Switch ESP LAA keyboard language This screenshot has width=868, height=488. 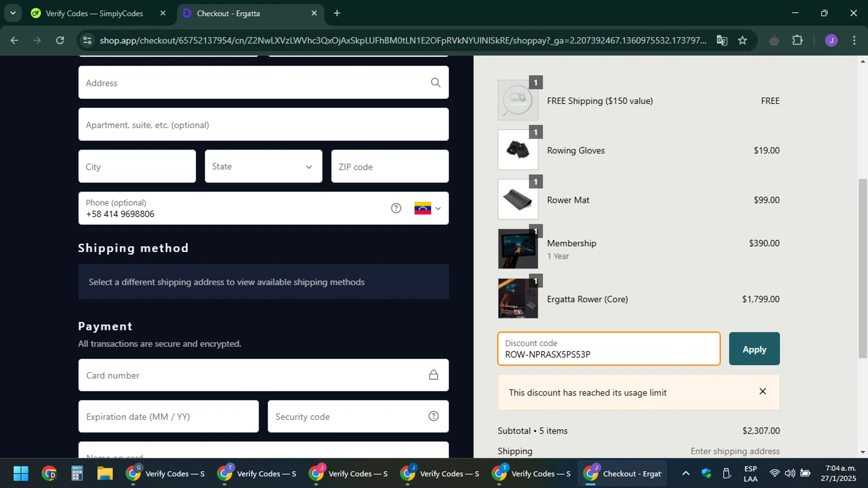(x=751, y=474)
